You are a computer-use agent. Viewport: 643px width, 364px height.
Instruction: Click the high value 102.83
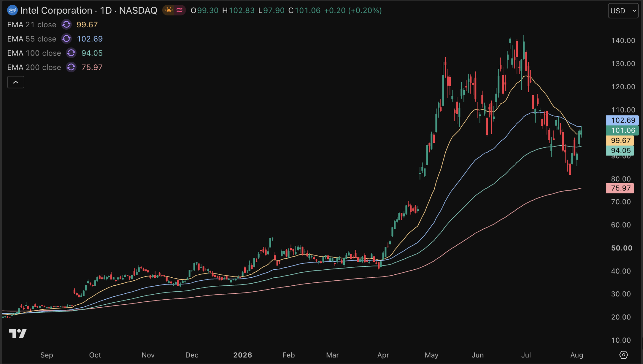[242, 10]
